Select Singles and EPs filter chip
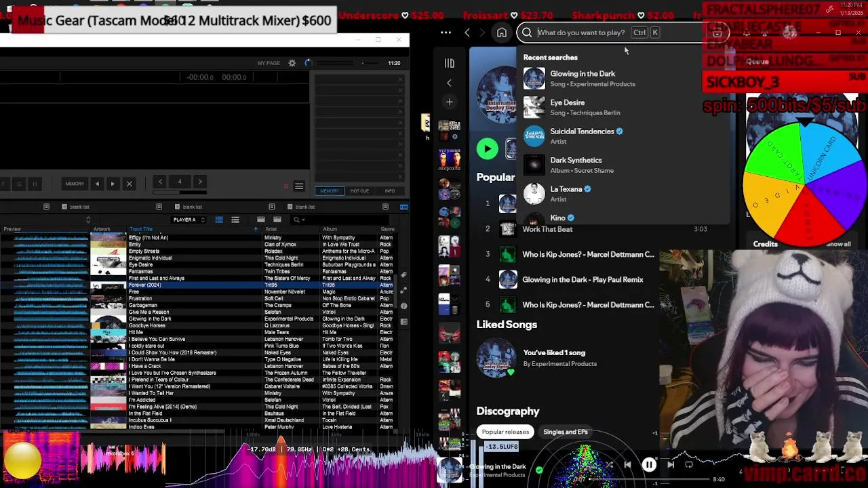The width and height of the screenshot is (868, 488). click(565, 432)
